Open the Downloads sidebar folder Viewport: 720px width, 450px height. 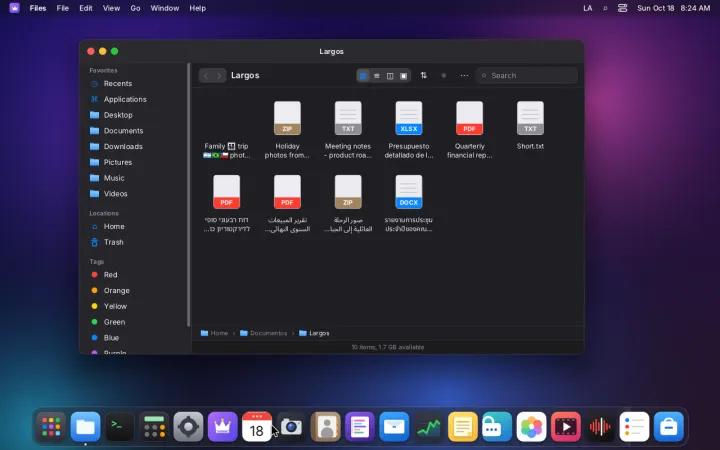(x=134, y=146)
